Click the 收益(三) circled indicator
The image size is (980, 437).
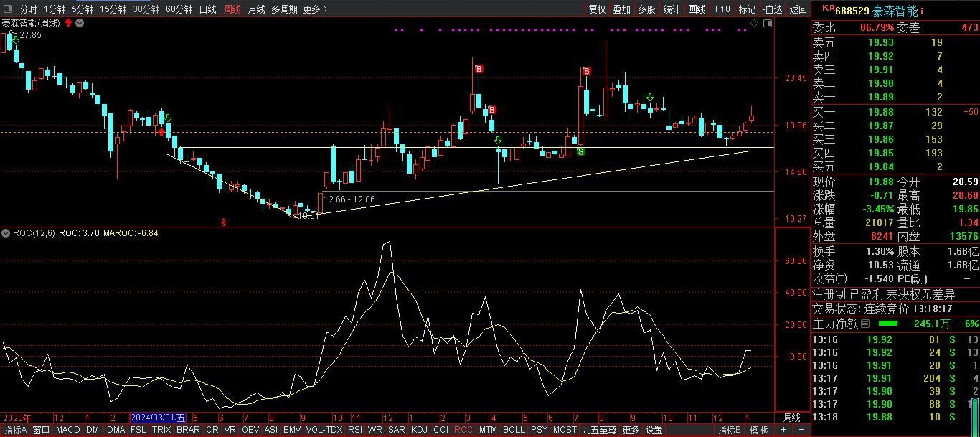click(x=841, y=278)
